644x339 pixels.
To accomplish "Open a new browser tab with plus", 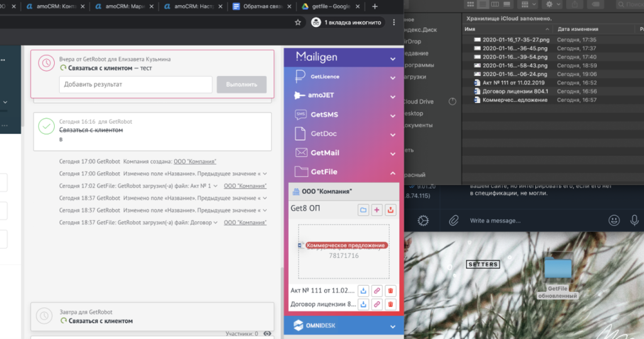I will (x=375, y=6).
